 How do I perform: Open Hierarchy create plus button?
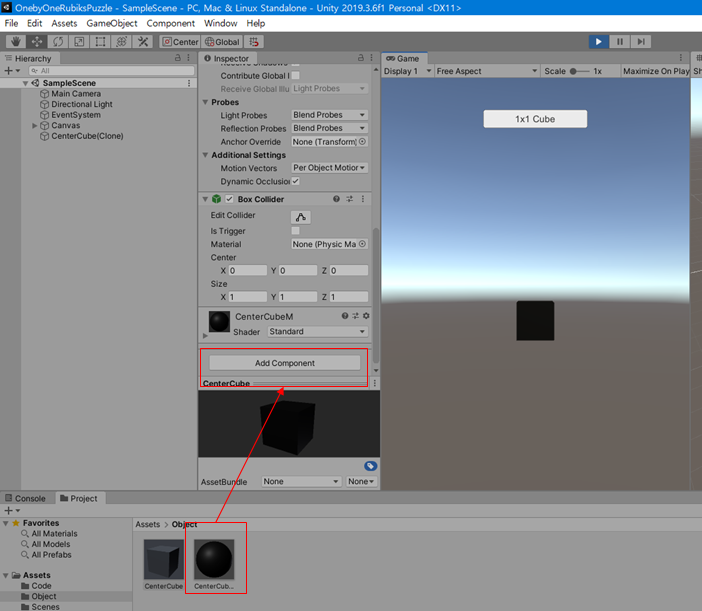pos(12,70)
